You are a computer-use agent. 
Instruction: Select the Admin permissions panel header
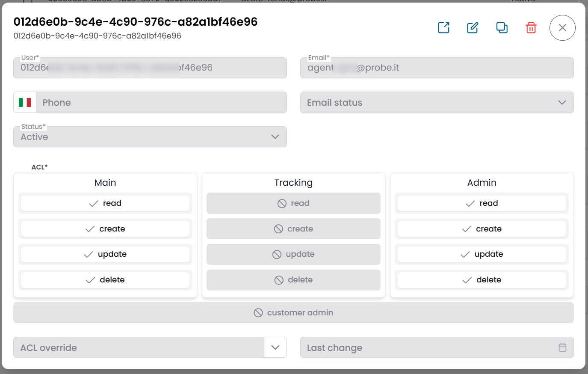click(x=482, y=182)
